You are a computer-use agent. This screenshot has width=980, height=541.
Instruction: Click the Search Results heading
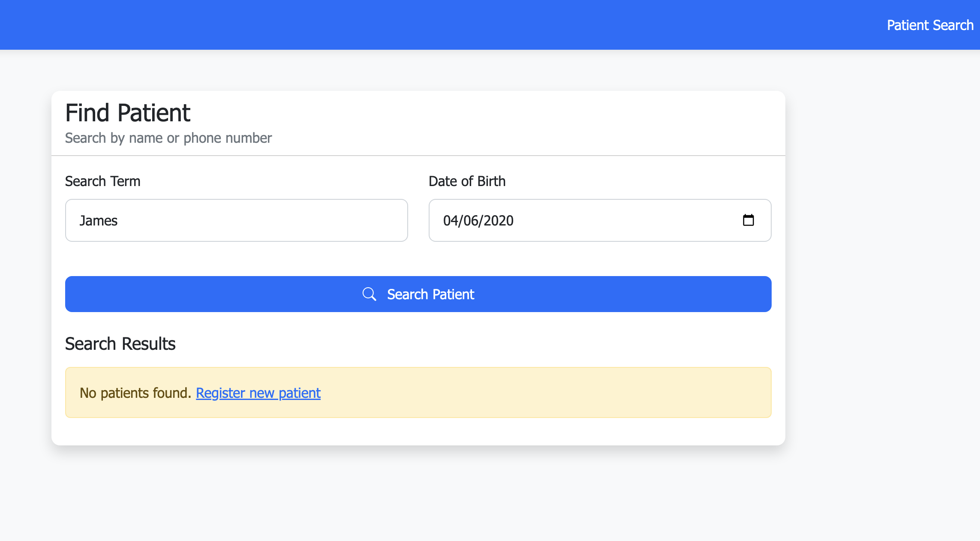point(120,344)
